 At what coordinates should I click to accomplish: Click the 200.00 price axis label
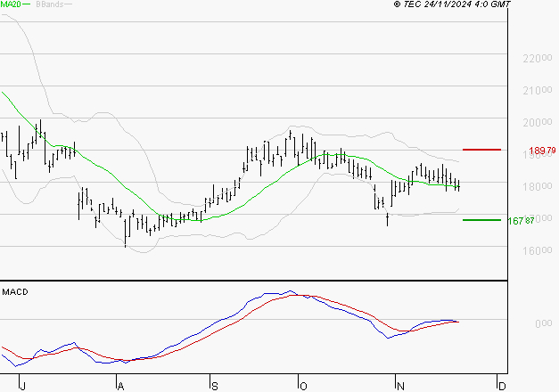(538, 122)
